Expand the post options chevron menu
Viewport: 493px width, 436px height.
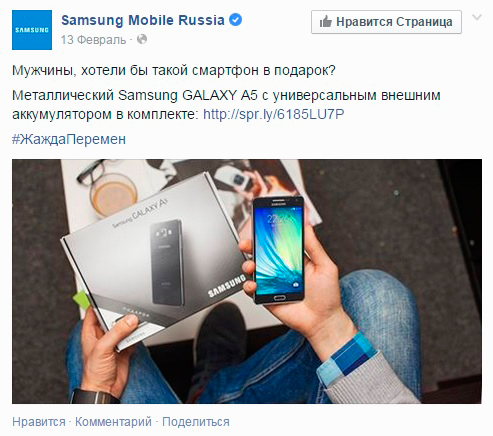[477, 17]
